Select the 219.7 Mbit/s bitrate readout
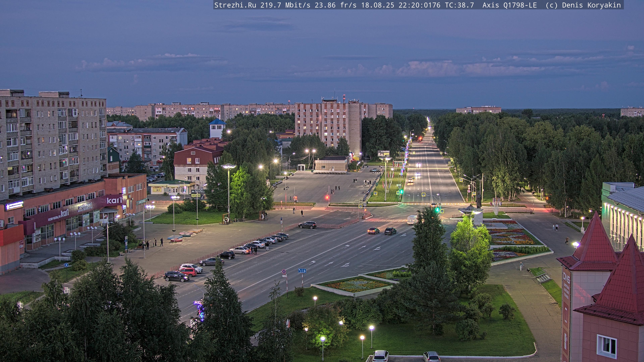 coord(285,5)
